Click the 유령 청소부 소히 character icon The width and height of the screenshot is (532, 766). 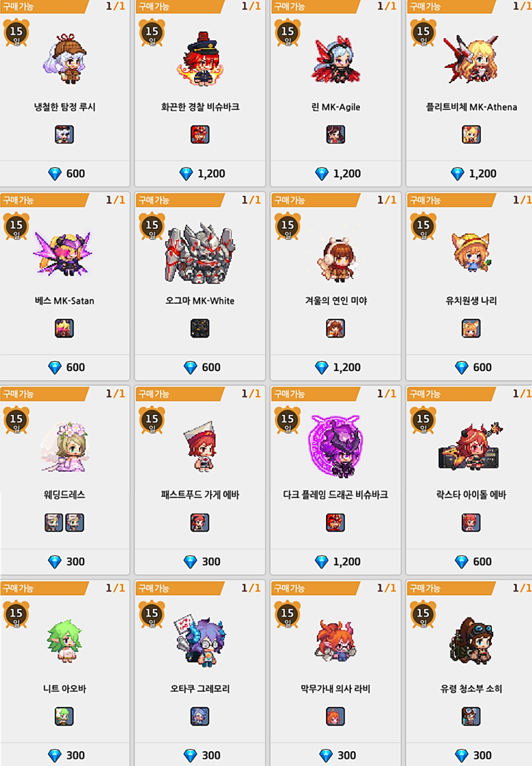pos(471,716)
